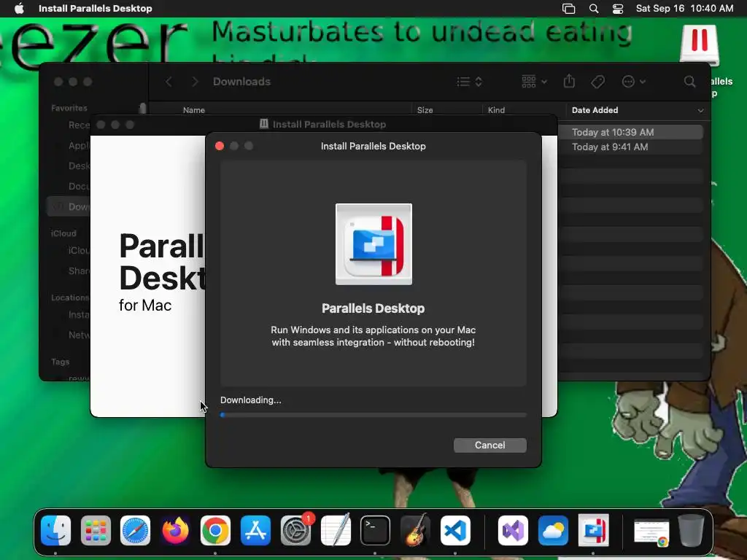Viewport: 747px width, 560px height.
Task: Sort Finder list by Kind column
Action: click(x=496, y=110)
